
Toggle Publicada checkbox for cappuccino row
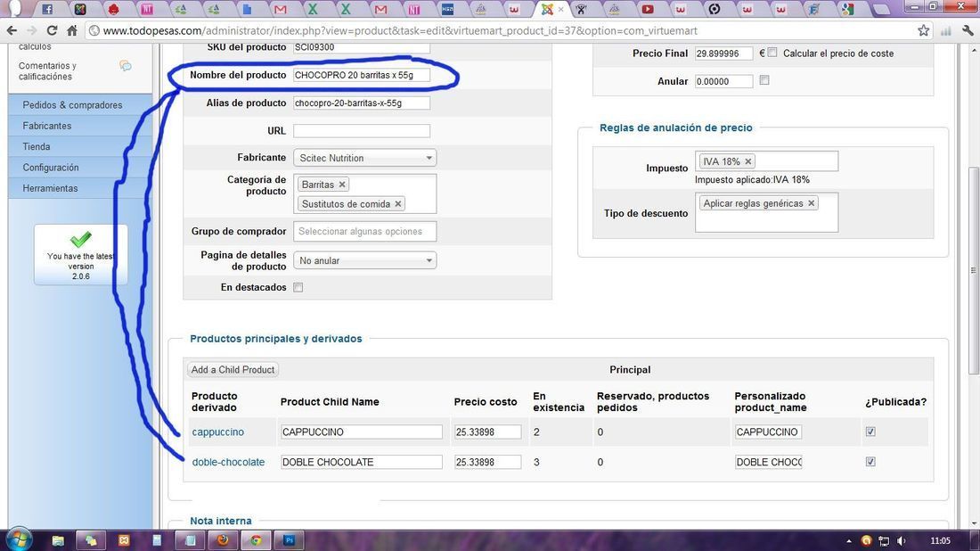pos(870,432)
